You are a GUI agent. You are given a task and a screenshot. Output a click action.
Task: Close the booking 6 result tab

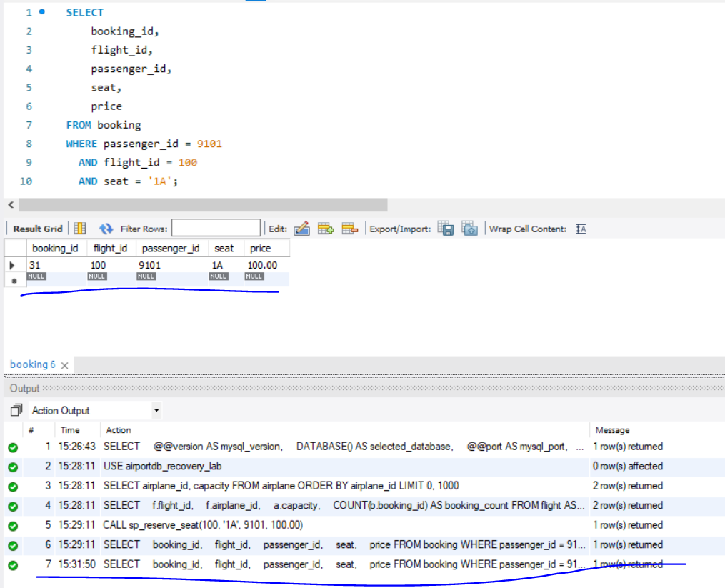tap(65, 365)
